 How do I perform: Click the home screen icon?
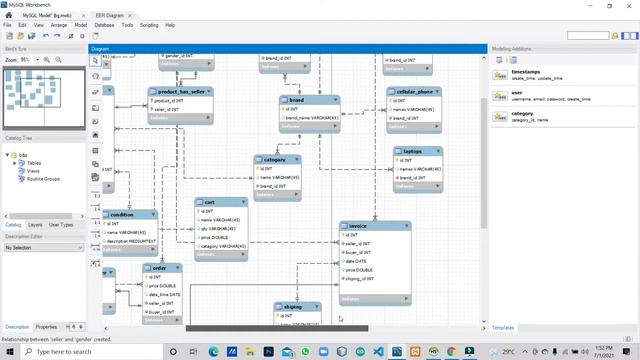9,15
